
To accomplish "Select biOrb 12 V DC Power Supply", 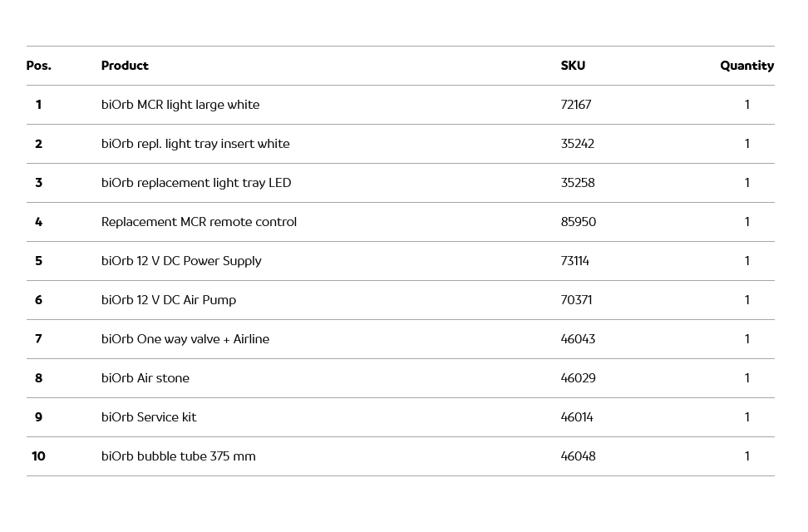I will [x=181, y=261].
